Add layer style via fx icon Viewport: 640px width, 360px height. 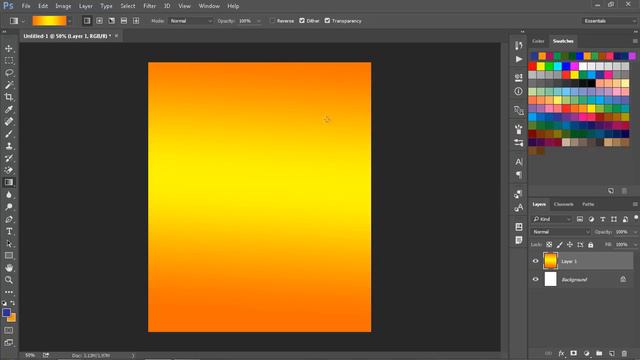click(x=561, y=353)
